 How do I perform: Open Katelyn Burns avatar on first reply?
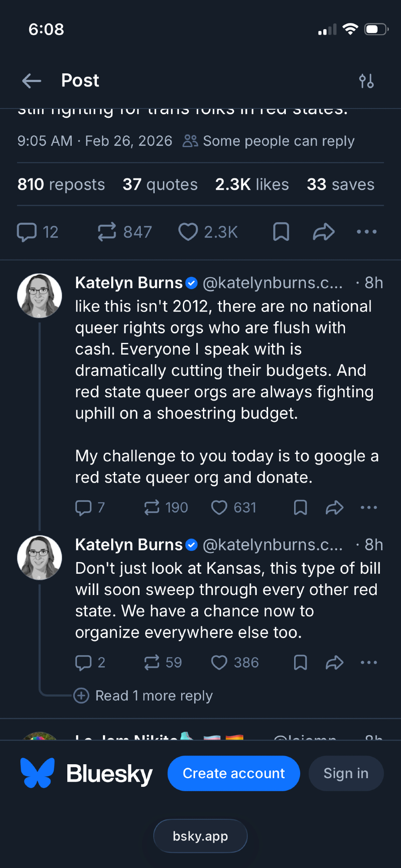(40, 296)
